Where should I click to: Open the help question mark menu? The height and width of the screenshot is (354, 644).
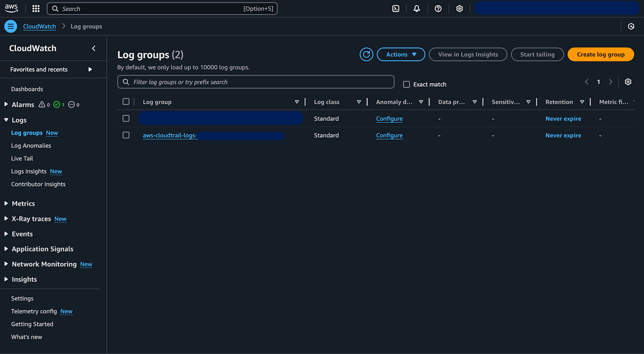click(x=438, y=9)
